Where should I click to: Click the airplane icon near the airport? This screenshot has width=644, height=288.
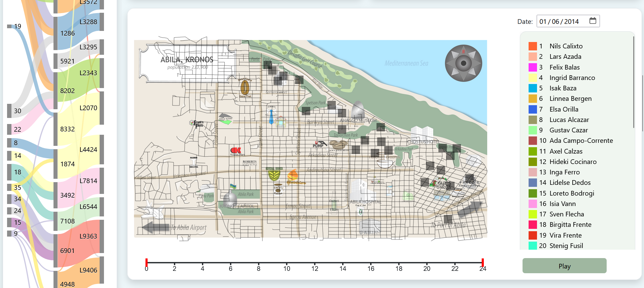coord(153,210)
